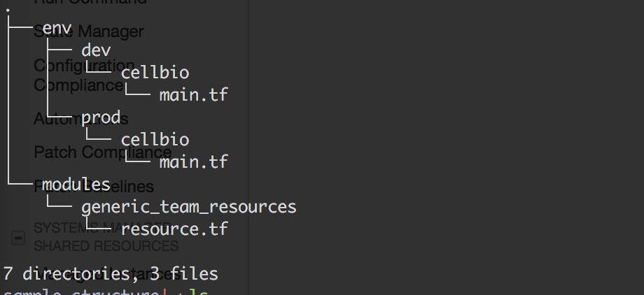Open the State Manager sidebar link
Viewport: 644px width, 295px height.
[x=89, y=31]
